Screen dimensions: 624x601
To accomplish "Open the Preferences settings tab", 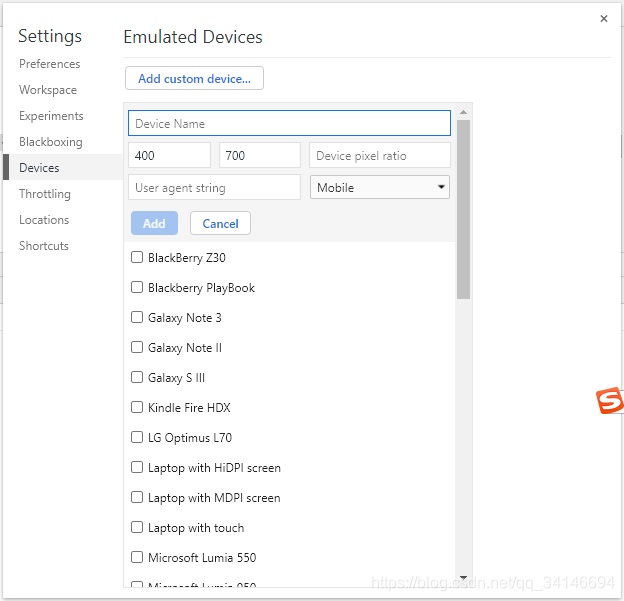I will 49,64.
